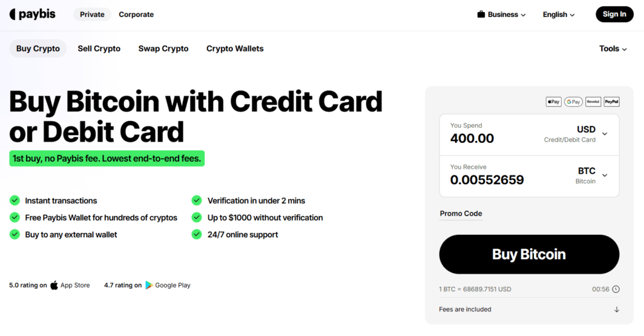
Task: Open the Swap Crypto tab
Action: tap(163, 48)
